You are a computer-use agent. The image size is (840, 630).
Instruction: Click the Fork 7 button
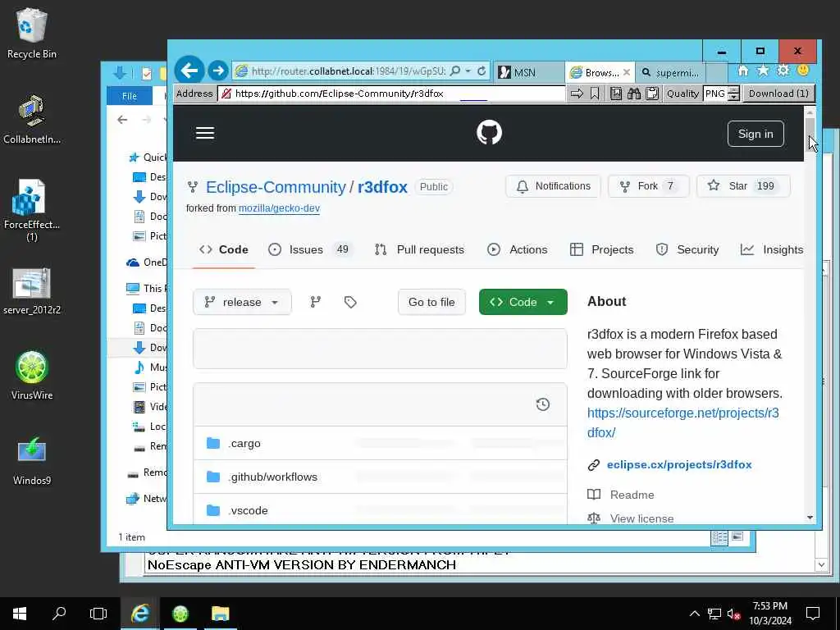point(648,186)
